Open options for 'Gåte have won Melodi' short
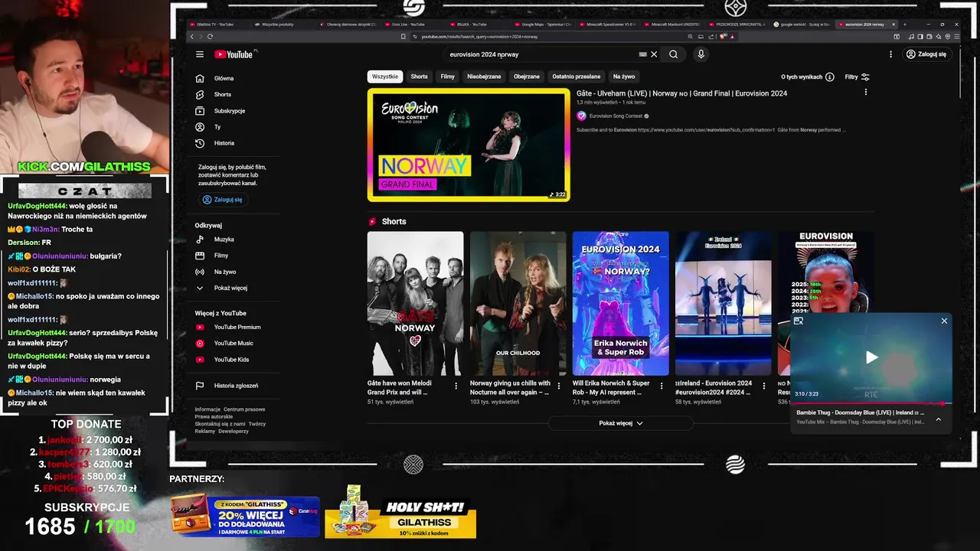This screenshot has height=551, width=980. (x=456, y=386)
